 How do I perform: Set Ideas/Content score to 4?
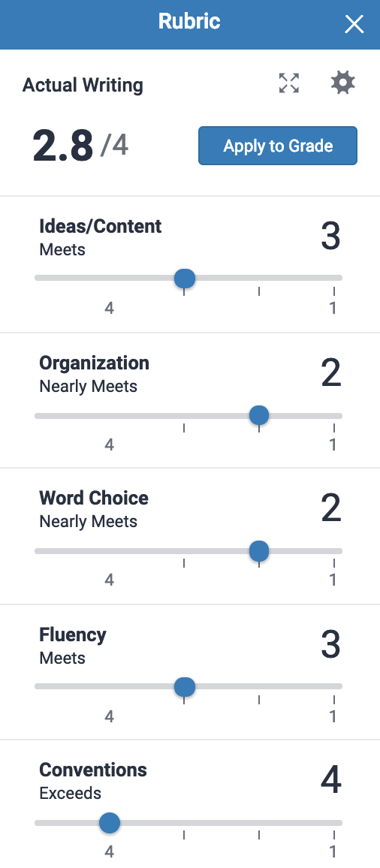[x=110, y=308]
